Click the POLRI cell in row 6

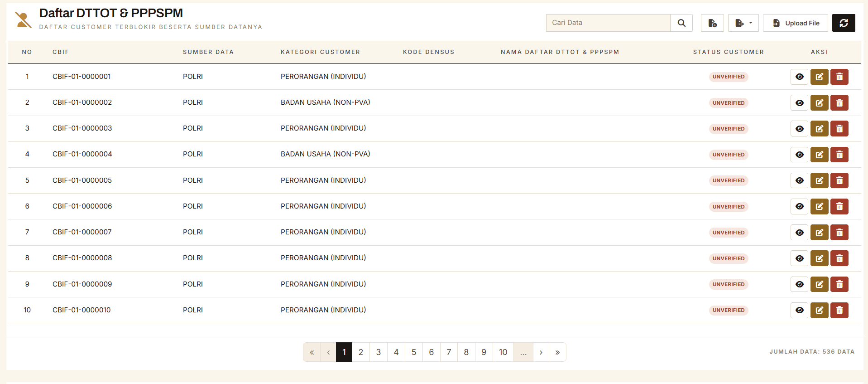click(x=193, y=206)
